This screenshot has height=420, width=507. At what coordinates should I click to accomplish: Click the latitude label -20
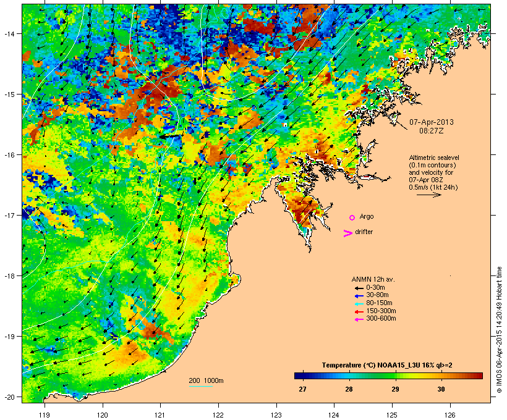point(9,397)
